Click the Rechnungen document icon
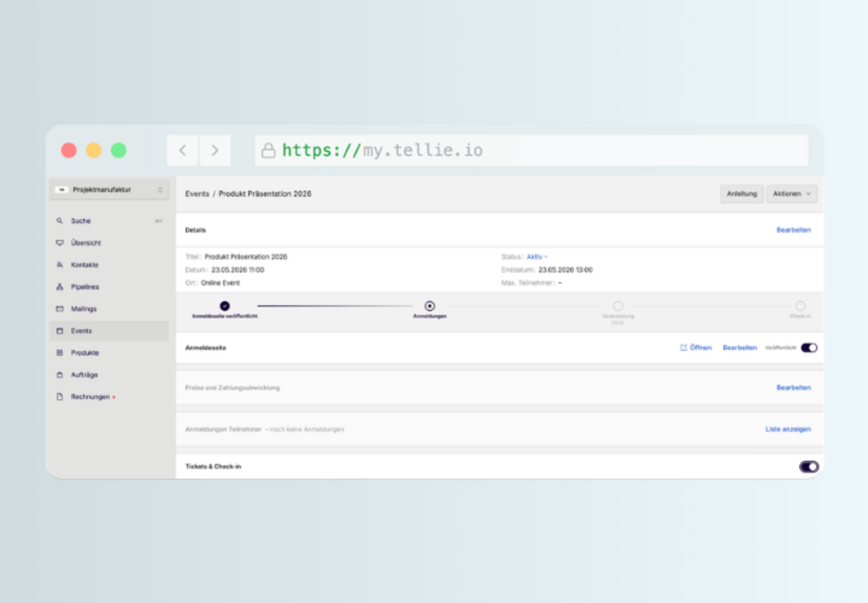The width and height of the screenshot is (868, 603). pyautogui.click(x=59, y=397)
